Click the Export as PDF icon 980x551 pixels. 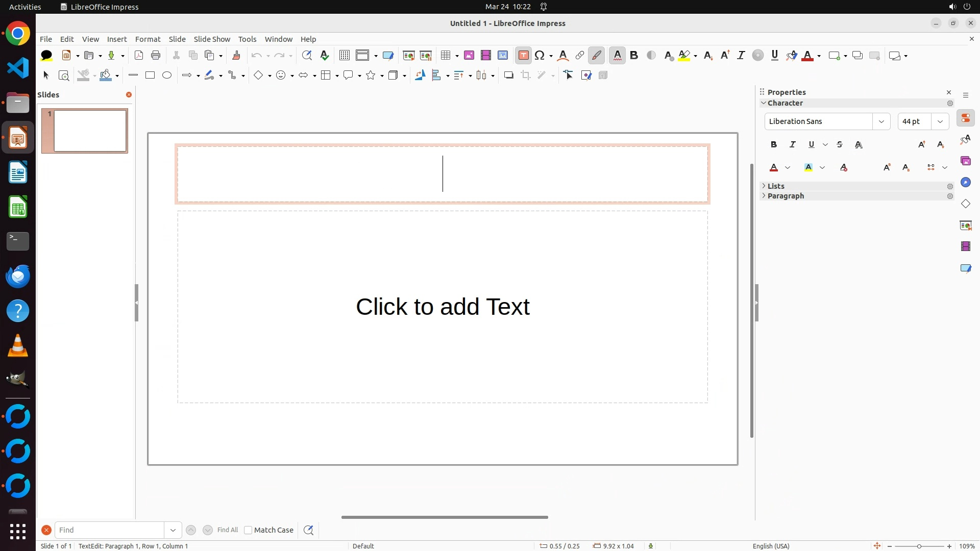139,56
